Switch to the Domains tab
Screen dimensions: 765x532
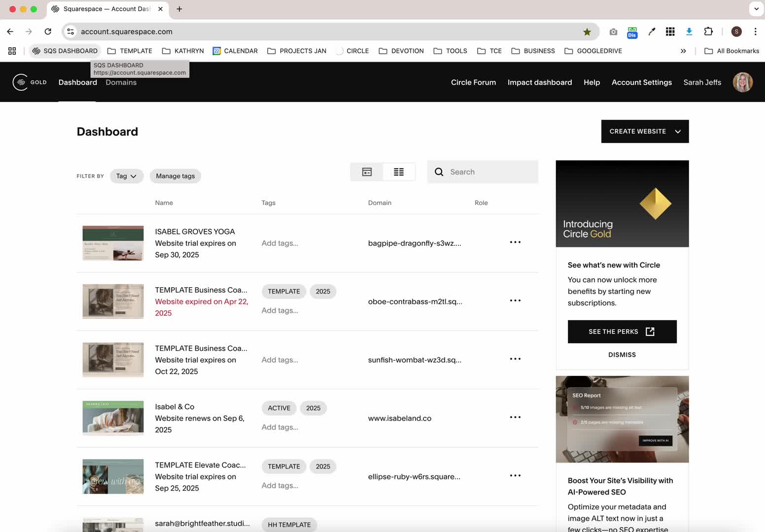(x=121, y=82)
